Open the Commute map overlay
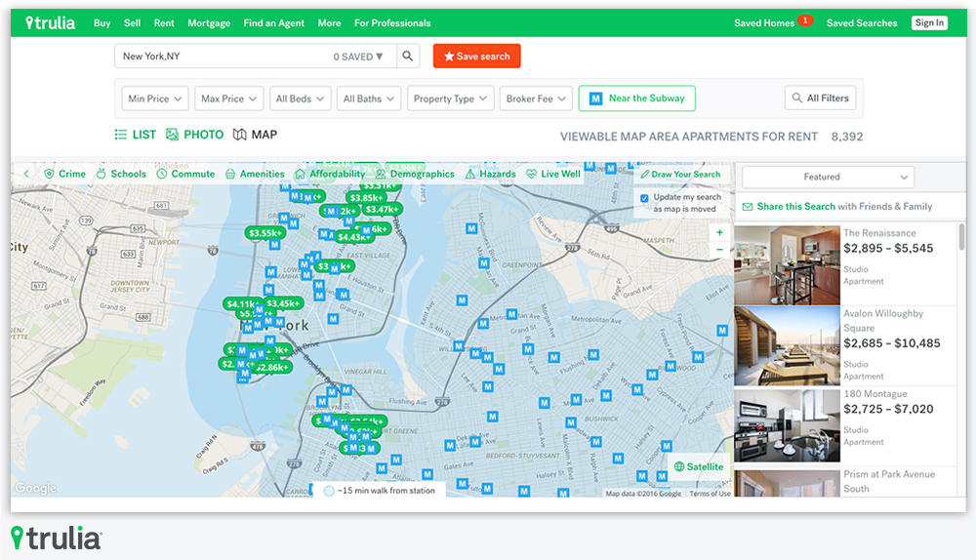This screenshot has width=976, height=560. pyautogui.click(x=185, y=175)
